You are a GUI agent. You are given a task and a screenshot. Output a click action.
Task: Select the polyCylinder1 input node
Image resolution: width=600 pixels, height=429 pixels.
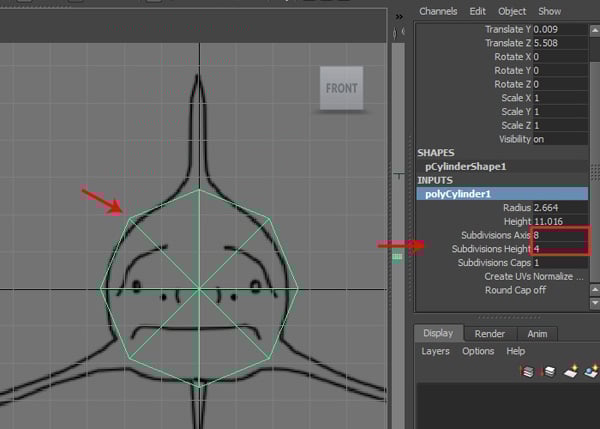pos(502,194)
